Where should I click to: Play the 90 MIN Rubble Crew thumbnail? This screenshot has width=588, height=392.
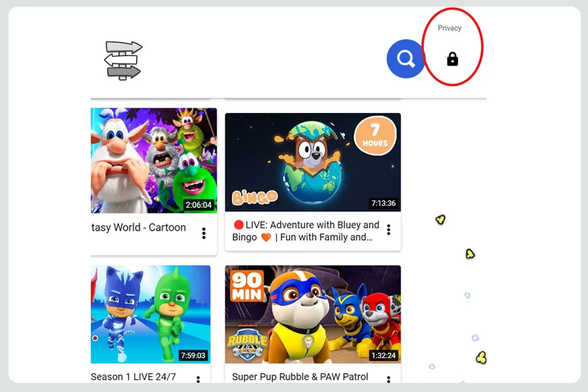pyautogui.click(x=313, y=314)
